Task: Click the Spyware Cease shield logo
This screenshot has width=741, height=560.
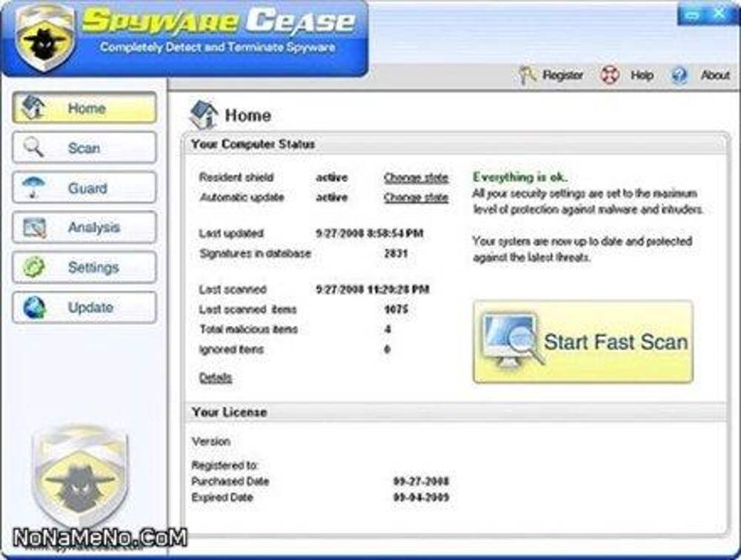Action: tap(44, 38)
